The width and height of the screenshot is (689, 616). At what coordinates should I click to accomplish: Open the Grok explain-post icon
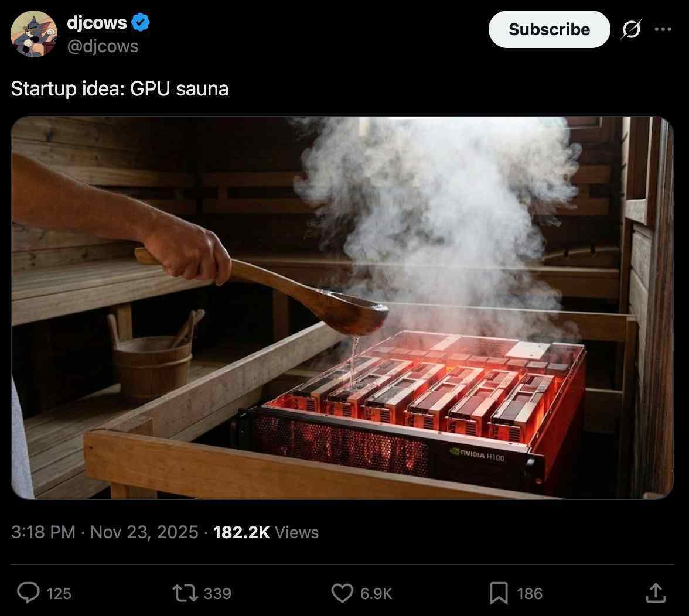coord(631,29)
